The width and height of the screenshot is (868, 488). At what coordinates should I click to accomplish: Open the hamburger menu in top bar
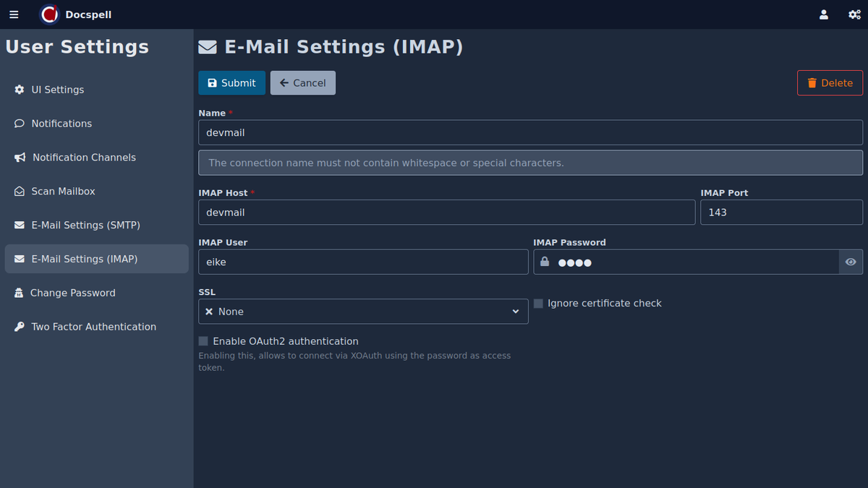pos(14,14)
